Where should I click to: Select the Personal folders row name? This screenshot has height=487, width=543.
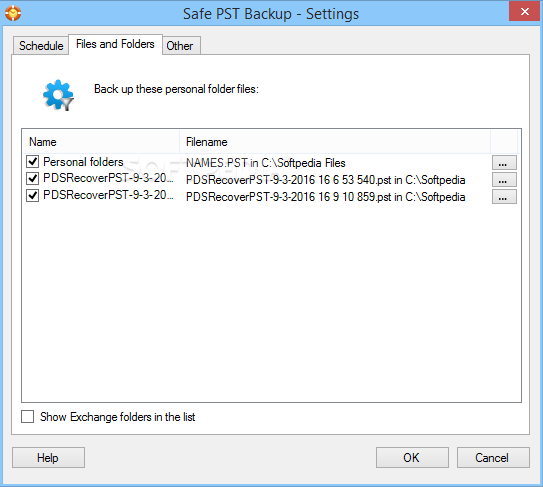pos(83,162)
